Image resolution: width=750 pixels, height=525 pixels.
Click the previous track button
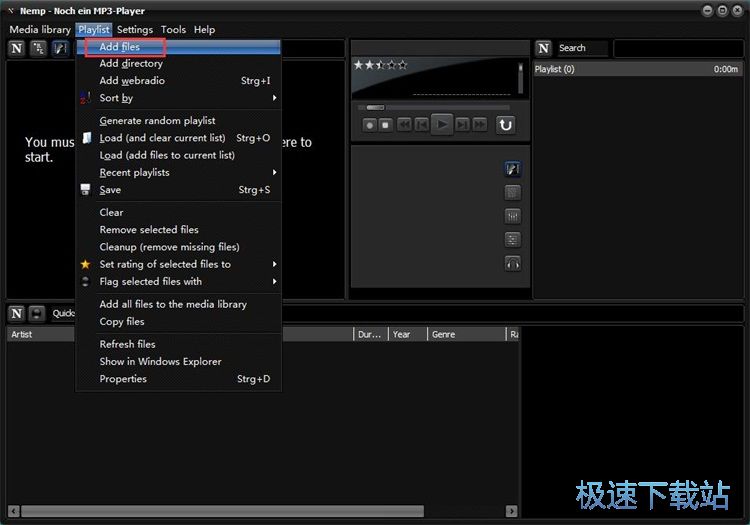tap(422, 125)
